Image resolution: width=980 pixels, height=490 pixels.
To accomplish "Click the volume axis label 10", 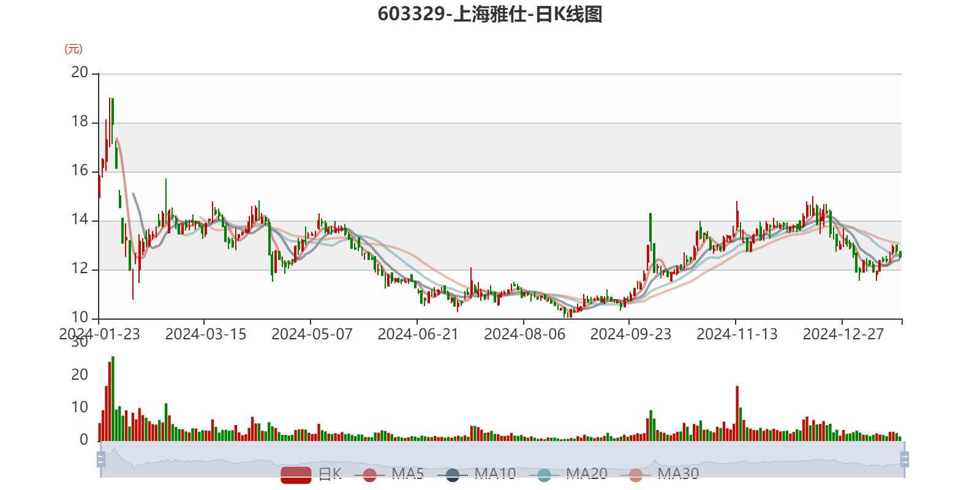I will (x=80, y=408).
